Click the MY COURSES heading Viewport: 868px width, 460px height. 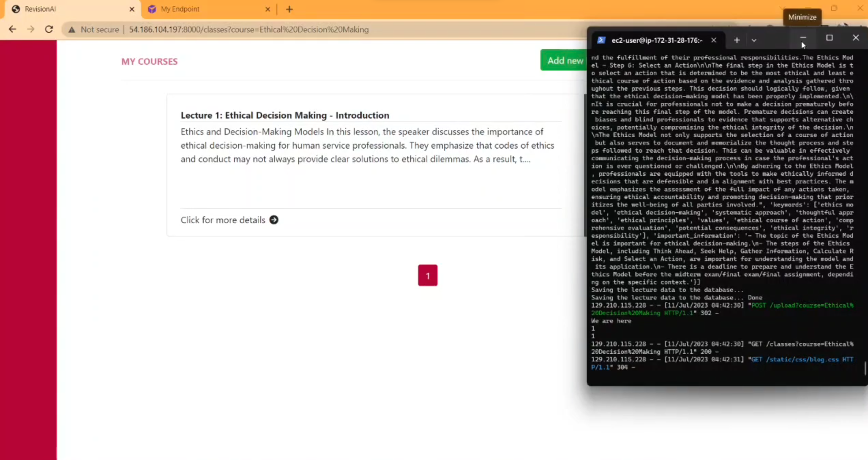coord(149,61)
